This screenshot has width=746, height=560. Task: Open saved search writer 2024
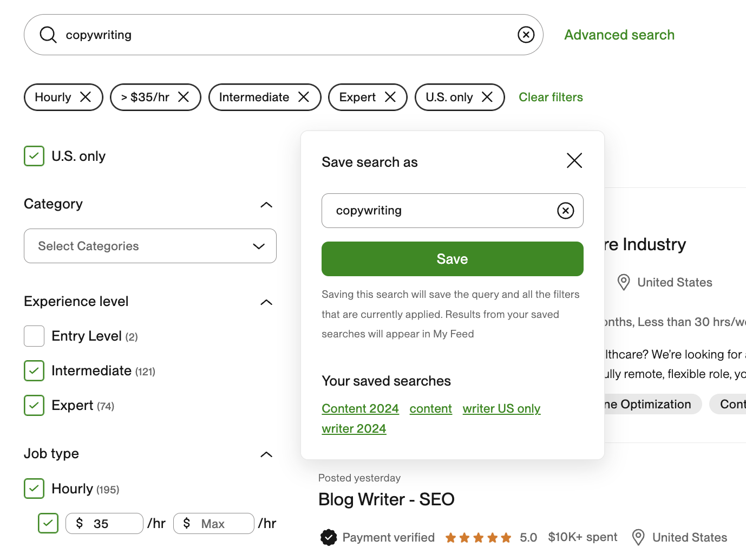(x=354, y=428)
